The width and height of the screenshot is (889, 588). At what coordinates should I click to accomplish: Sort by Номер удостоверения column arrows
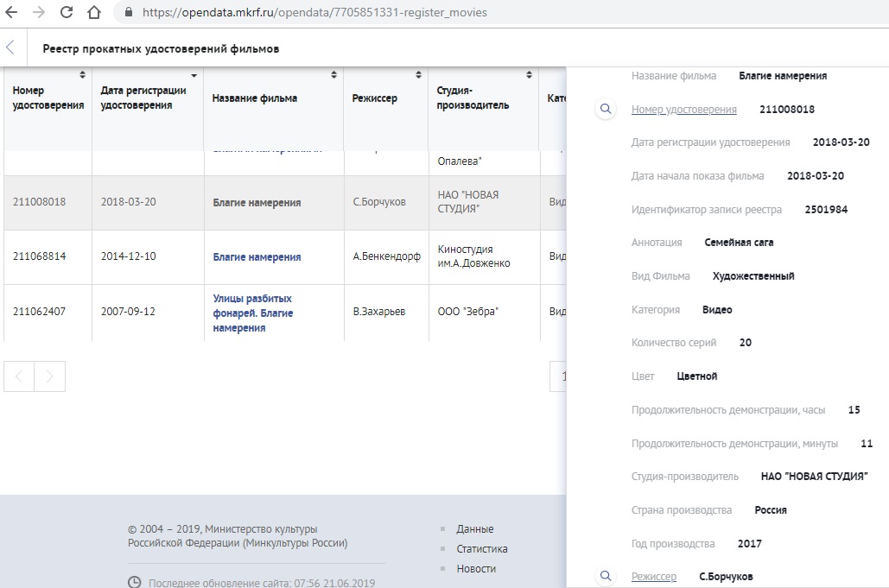[82, 75]
